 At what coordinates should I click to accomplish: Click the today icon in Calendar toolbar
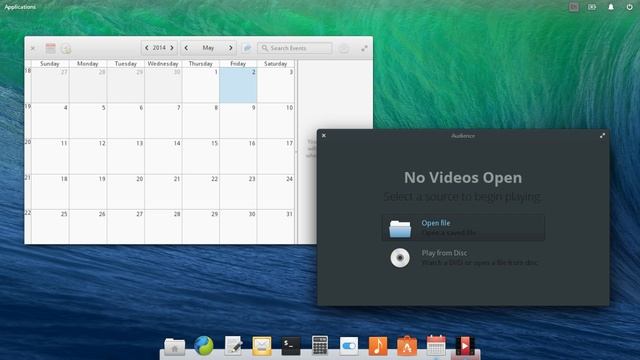click(66, 49)
